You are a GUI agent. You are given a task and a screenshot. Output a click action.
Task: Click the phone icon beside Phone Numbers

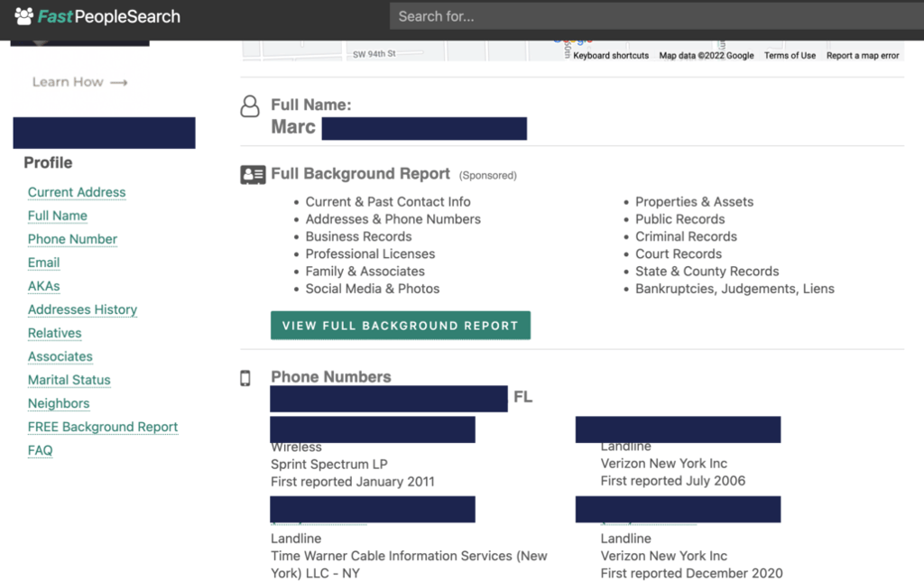245,378
